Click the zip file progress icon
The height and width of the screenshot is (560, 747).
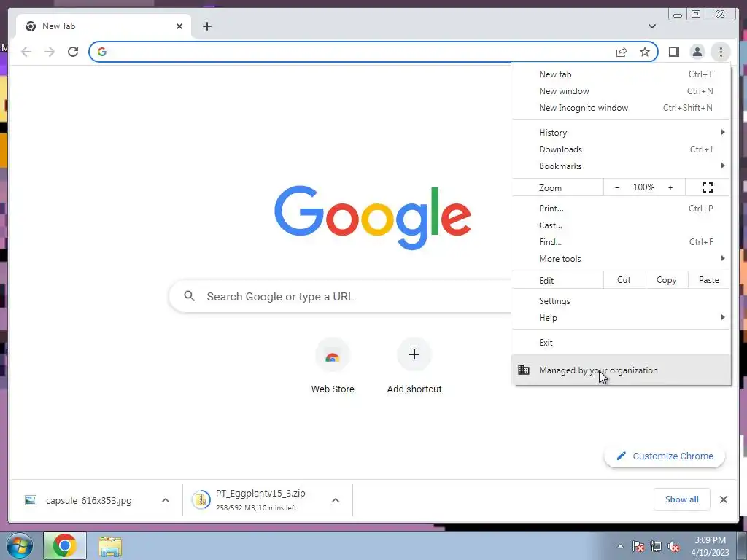tap(201, 499)
